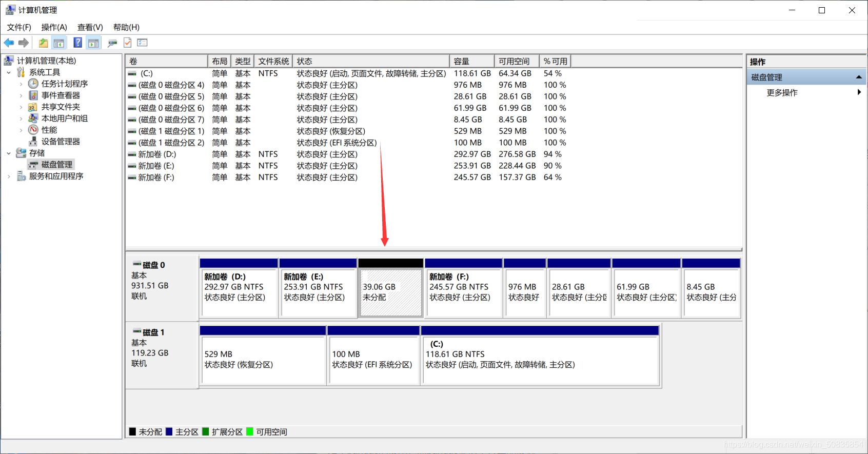Screen dimensions: 868x454
Task: Open the 更多操作 submenu arrow
Action: tap(859, 92)
